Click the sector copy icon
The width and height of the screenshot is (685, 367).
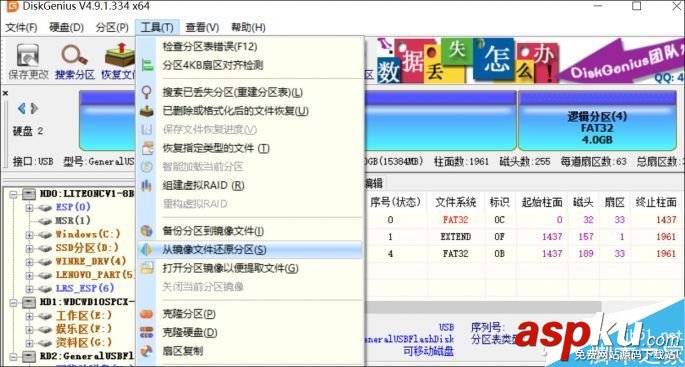147,351
